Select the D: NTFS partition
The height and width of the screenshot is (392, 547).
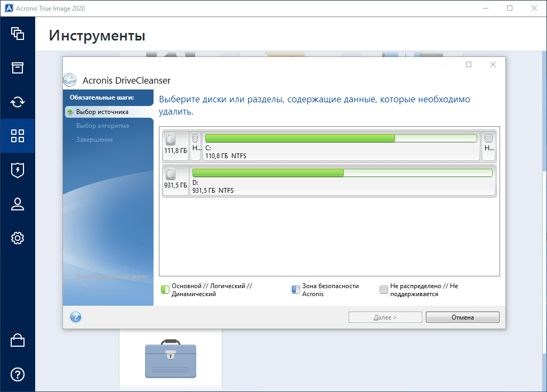tap(342, 181)
